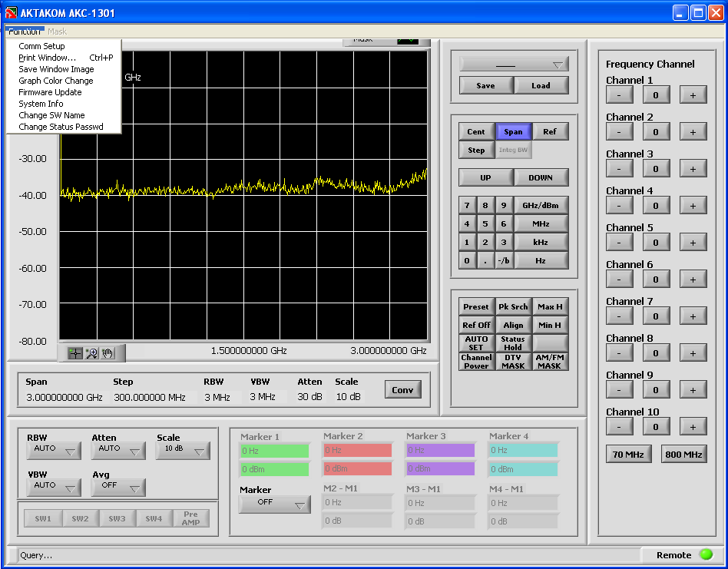Click the 800 MHz button
728x569 pixels.
pos(684,455)
